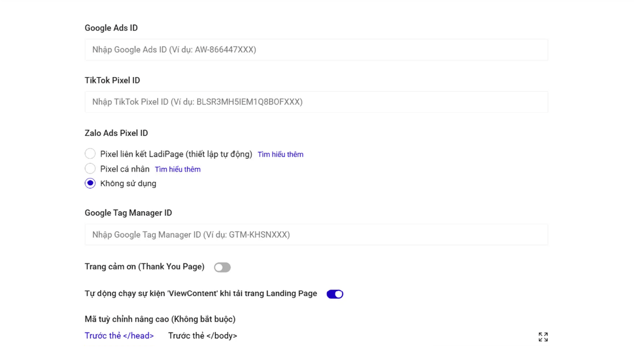Click the Mã tuỳ chỉnh nâng cao heading
This screenshot has width=634, height=364.
point(160,319)
